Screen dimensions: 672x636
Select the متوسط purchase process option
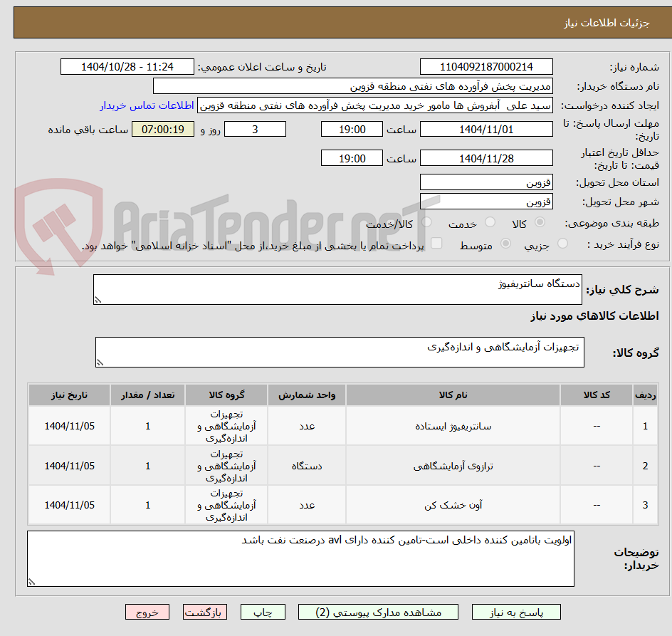pyautogui.click(x=505, y=242)
